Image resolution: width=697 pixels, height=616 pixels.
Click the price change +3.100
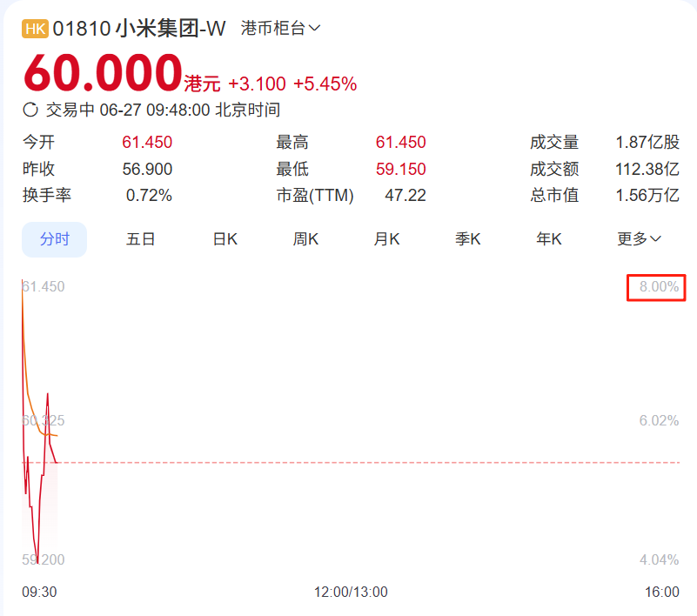pos(257,84)
